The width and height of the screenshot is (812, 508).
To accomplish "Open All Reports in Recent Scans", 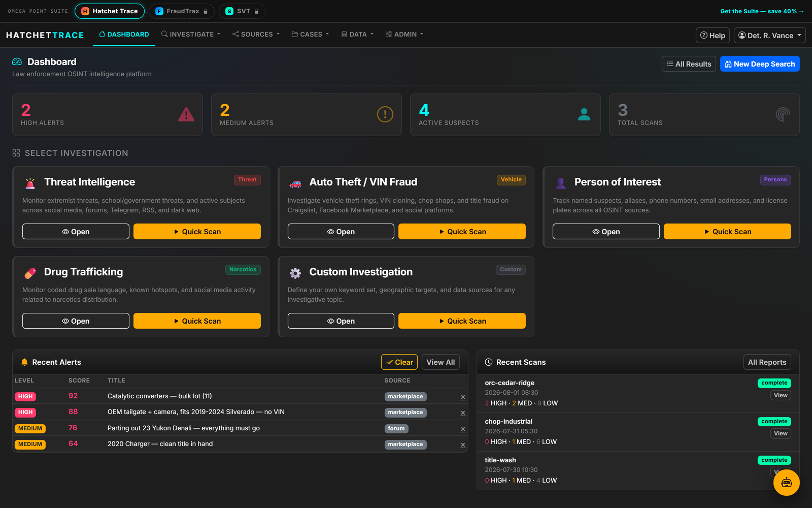I will pos(767,362).
